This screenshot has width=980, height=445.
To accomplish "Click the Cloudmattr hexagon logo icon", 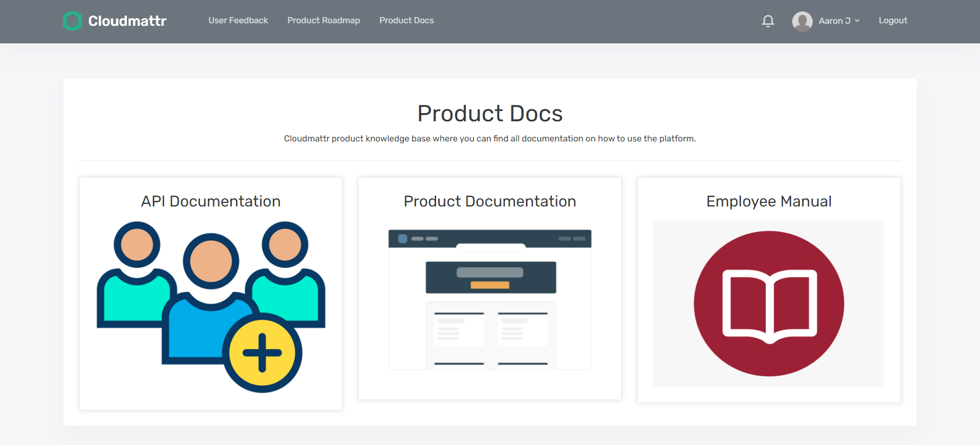I will 72,21.
